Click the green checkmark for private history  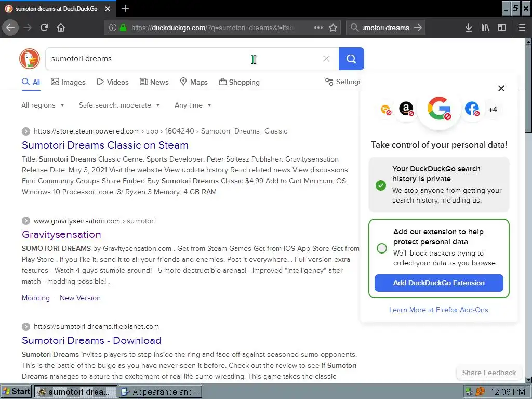click(x=381, y=185)
